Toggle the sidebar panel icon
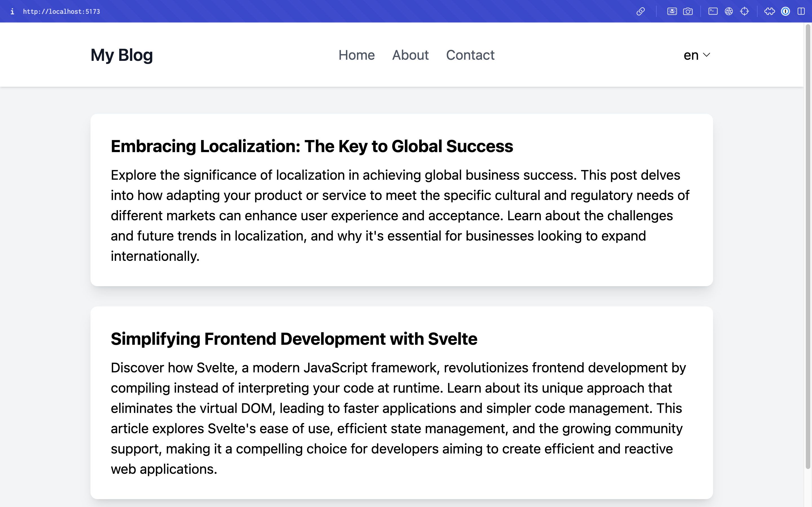 [801, 11]
